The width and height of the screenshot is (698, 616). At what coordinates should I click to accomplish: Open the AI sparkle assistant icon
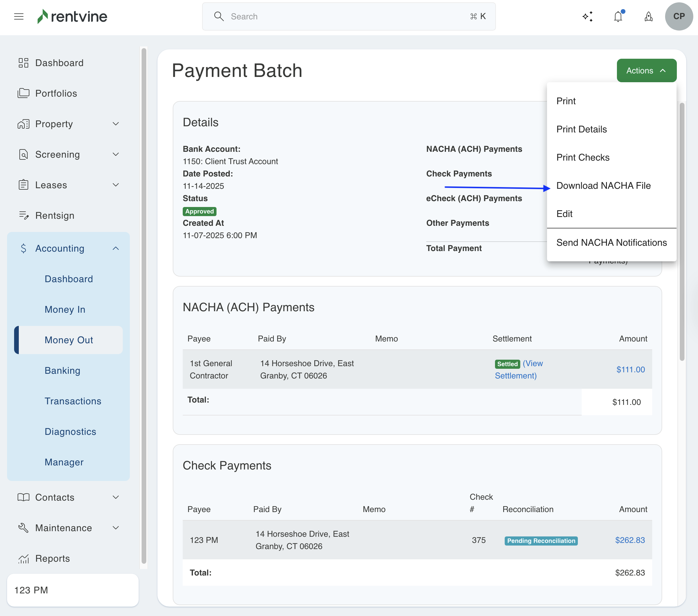tap(587, 16)
